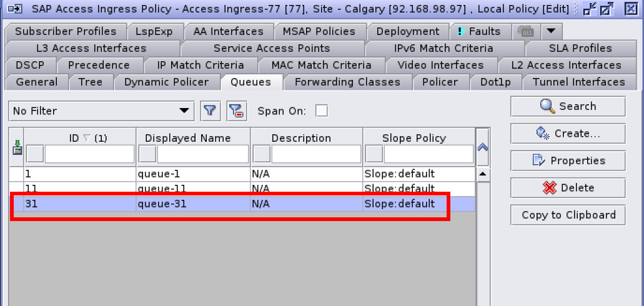Screen dimensions: 644x306
Task: Click the collapse chevron above table scrollbar
Action: [x=483, y=147]
